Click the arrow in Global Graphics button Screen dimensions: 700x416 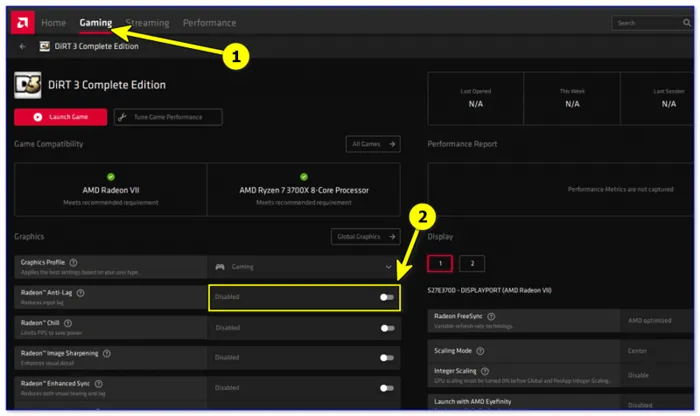point(392,237)
